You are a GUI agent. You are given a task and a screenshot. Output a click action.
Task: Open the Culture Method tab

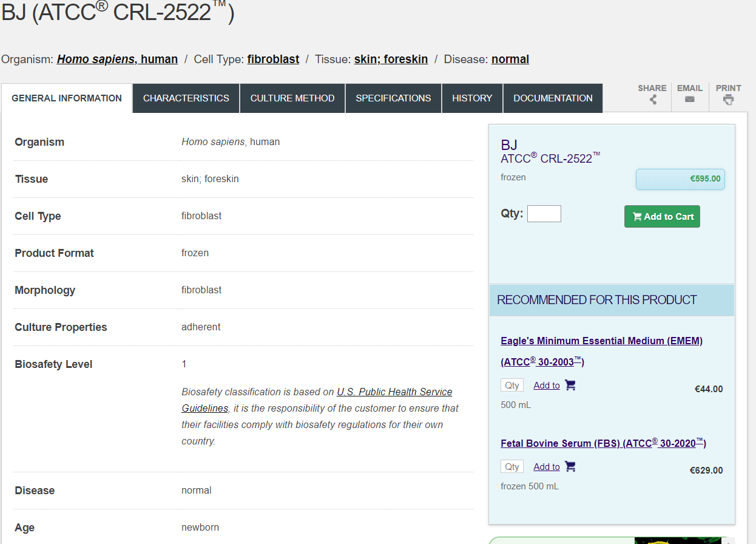(292, 98)
